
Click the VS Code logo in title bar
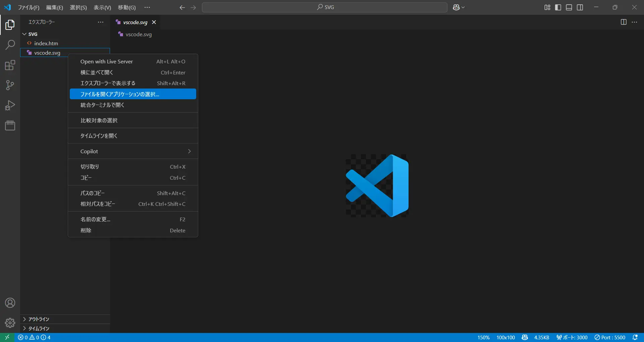(7, 7)
